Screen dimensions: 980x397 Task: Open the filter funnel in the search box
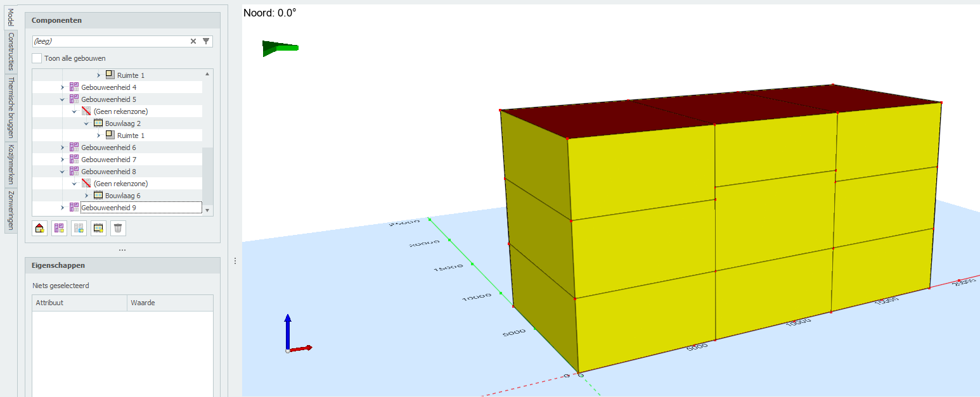206,41
